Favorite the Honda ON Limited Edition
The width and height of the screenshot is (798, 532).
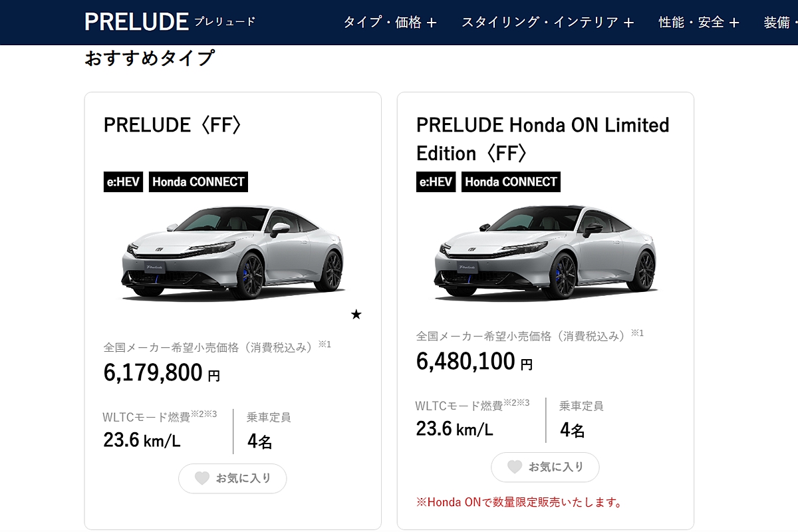[x=545, y=467]
